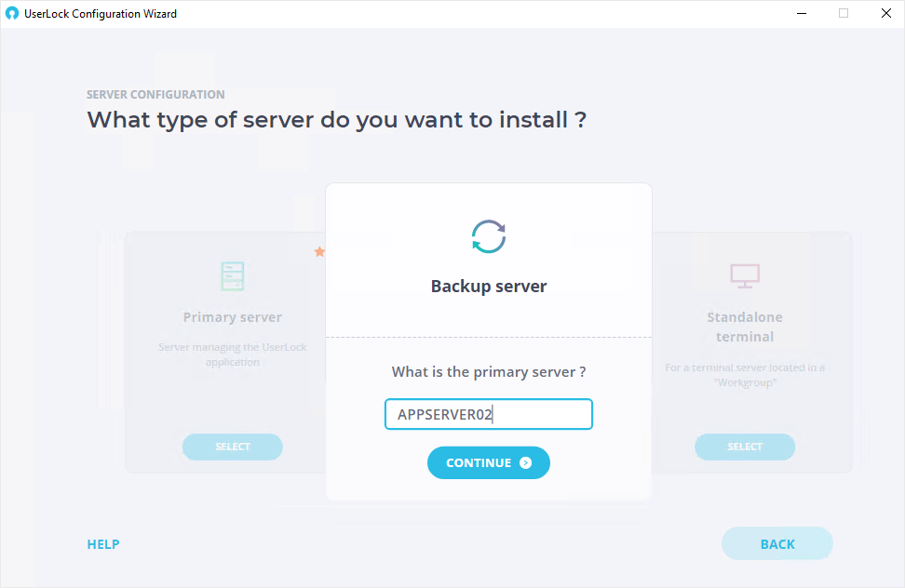905x588 pixels.
Task: Go BACK to the previous step
Action: pyautogui.click(x=777, y=543)
